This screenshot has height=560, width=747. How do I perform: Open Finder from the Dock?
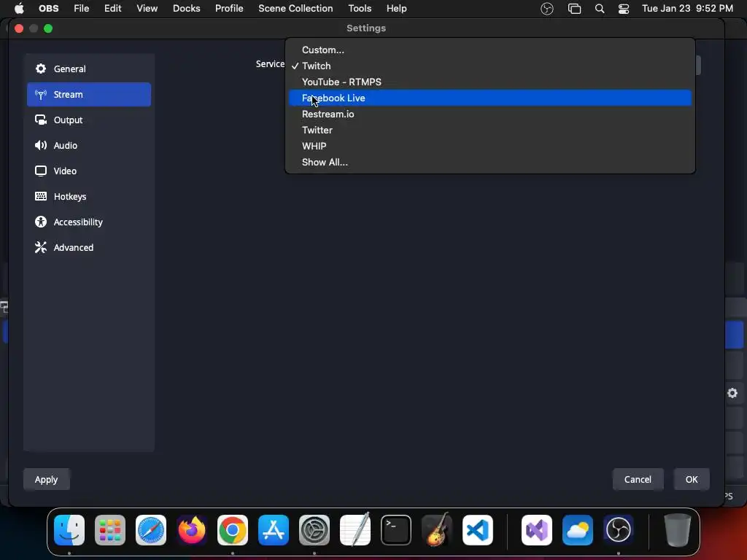click(x=69, y=530)
